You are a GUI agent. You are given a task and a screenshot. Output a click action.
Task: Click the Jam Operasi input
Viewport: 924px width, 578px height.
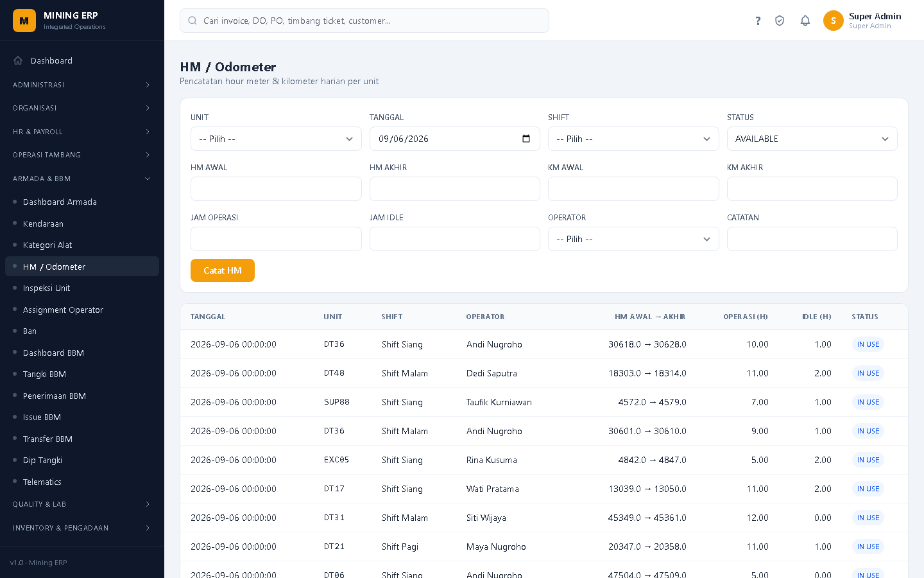[276, 239]
